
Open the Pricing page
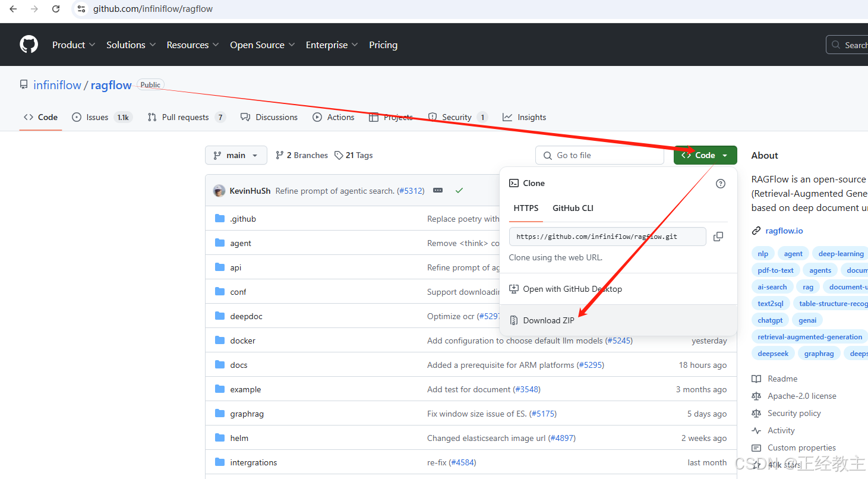click(383, 45)
